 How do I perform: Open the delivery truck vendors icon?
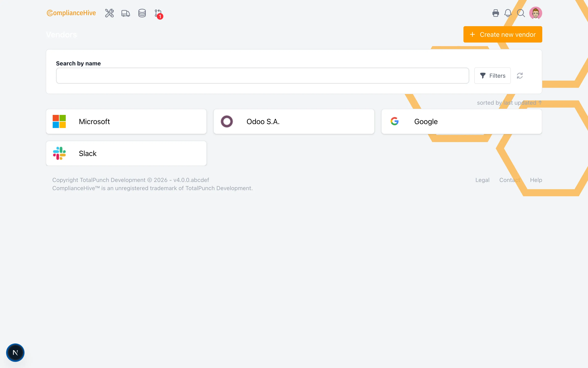pyautogui.click(x=126, y=13)
